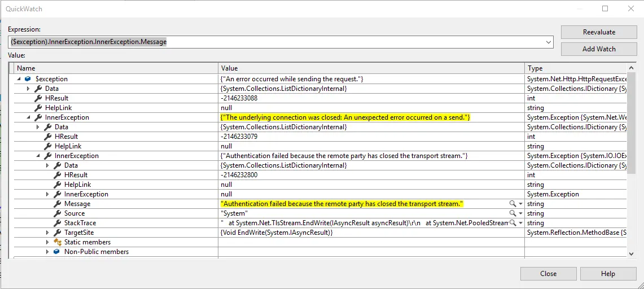Screen dimensions: 644x289
Task: Click the vertical scrollbar down arrow
Action: coord(631,254)
